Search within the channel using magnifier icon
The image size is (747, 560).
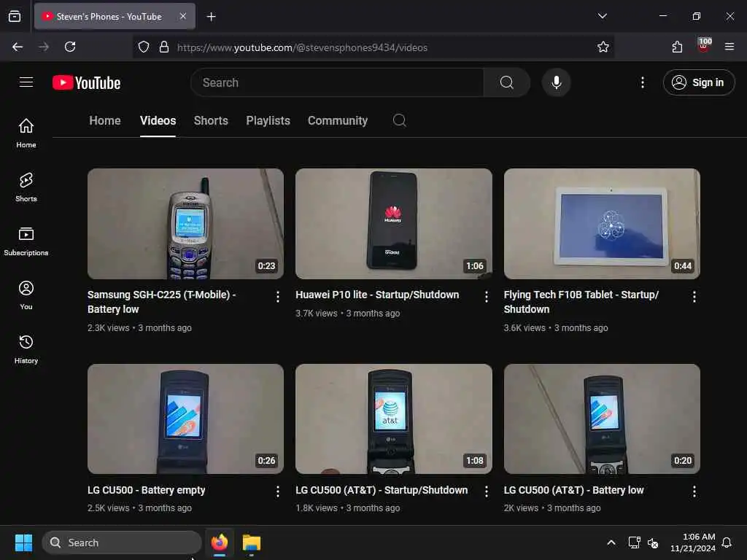(399, 120)
